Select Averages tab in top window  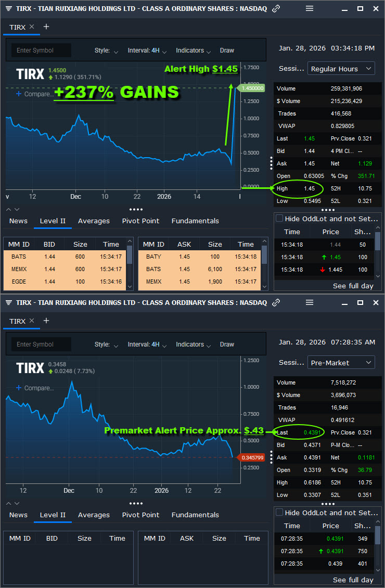tap(94, 221)
